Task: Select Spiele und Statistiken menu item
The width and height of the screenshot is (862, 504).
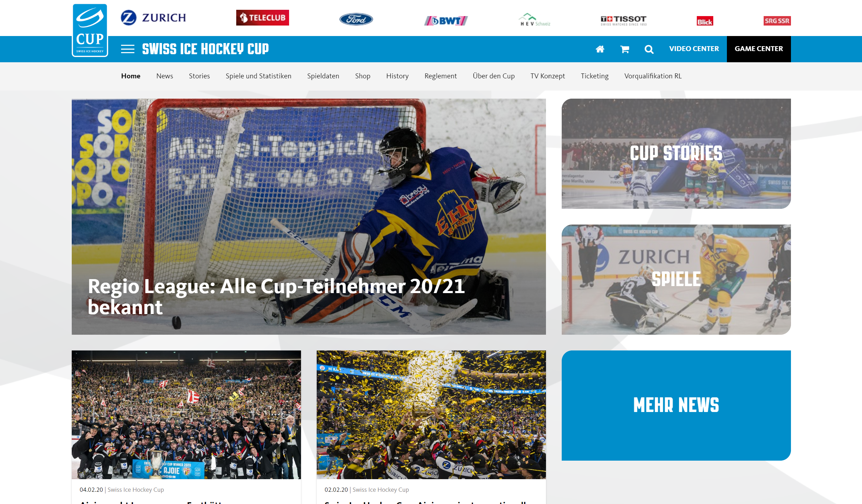Action: [x=258, y=76]
